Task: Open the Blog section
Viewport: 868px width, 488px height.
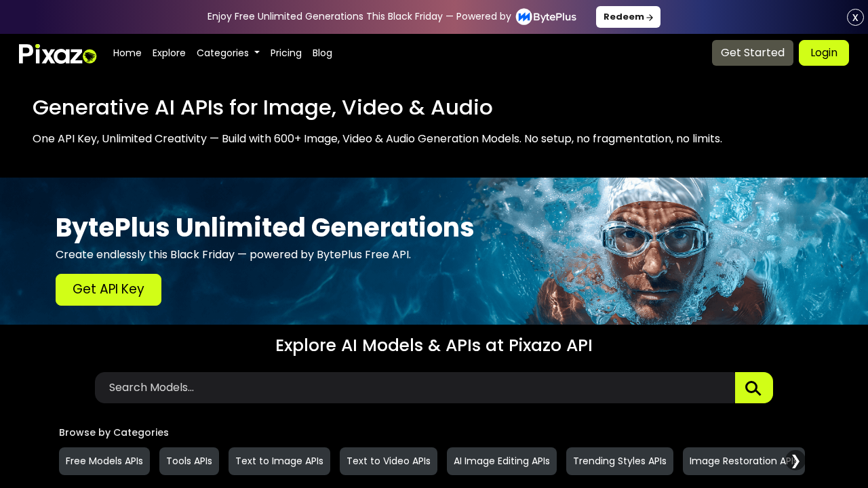Action: 322,52
